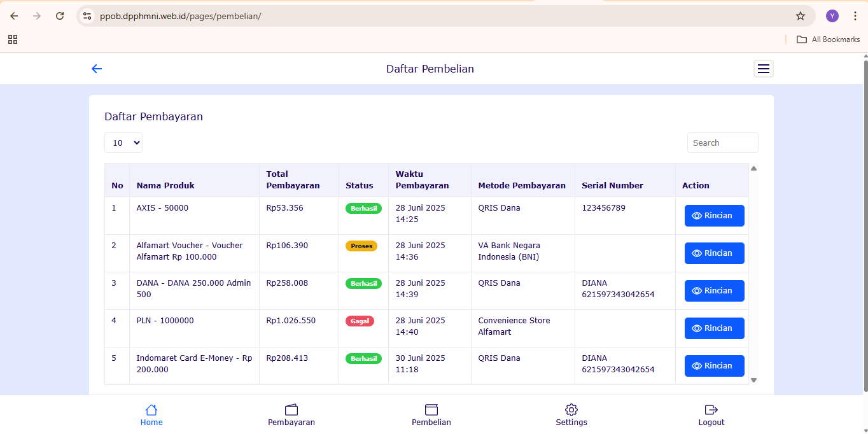Expand the rows-per-page dropdown showing 10

pos(123,143)
